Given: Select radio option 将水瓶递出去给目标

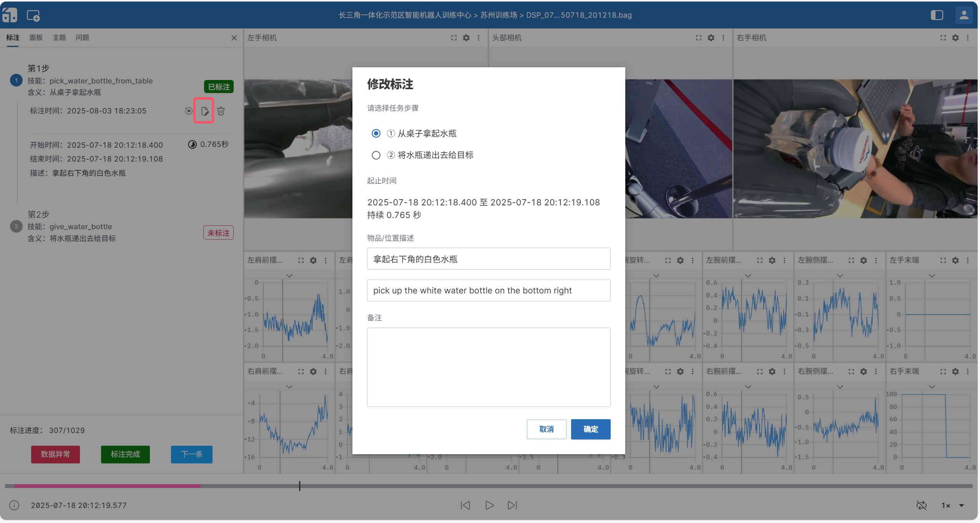Looking at the screenshot, I should tap(376, 155).
